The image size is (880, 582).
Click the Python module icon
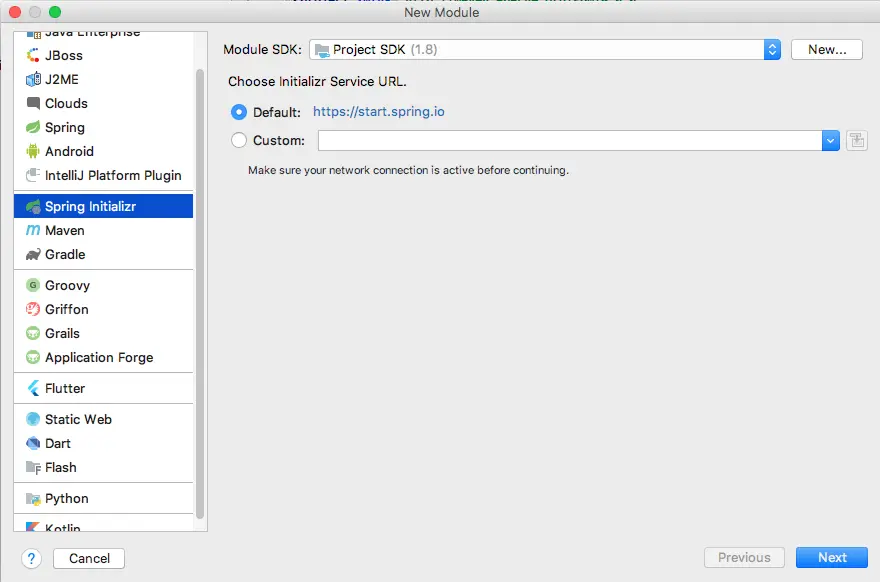click(33, 498)
